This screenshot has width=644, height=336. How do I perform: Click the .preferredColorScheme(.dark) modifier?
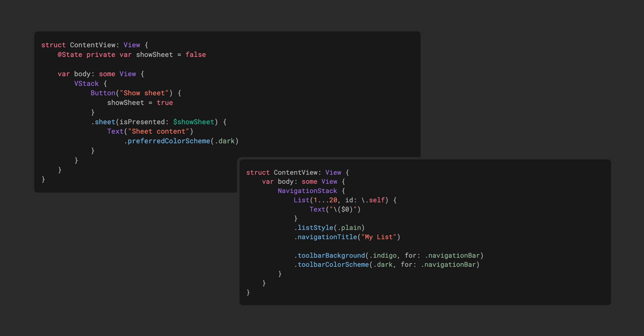[x=181, y=141]
